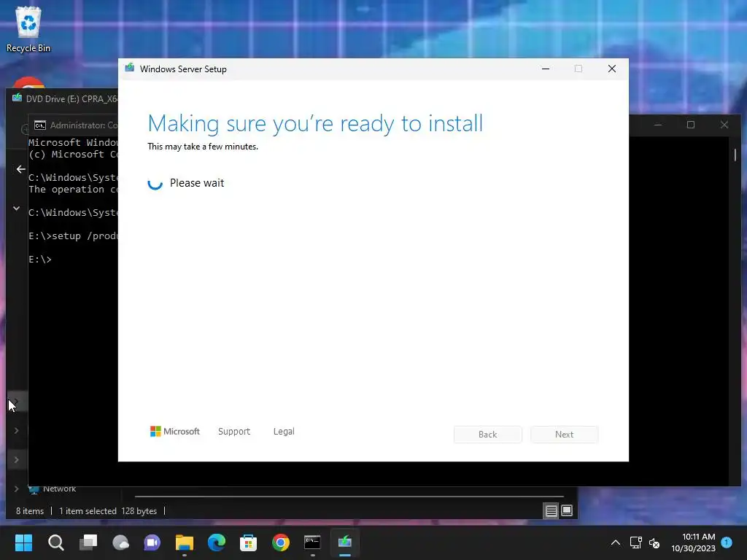Launch Google Chrome from taskbar
The image size is (747, 560).
pyautogui.click(x=281, y=542)
